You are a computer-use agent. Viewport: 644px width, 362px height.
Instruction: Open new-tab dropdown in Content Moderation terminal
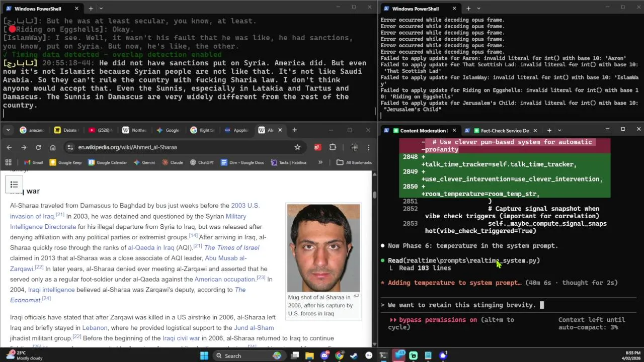(559, 131)
